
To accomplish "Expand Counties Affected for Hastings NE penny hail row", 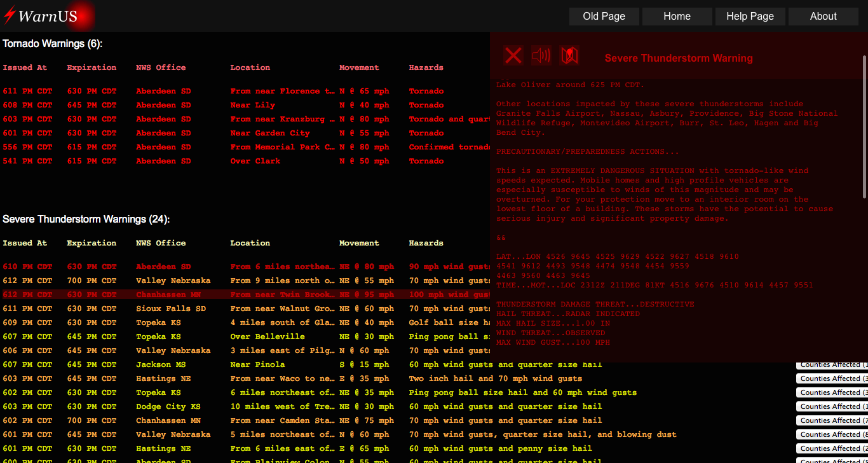I will 832,448.
